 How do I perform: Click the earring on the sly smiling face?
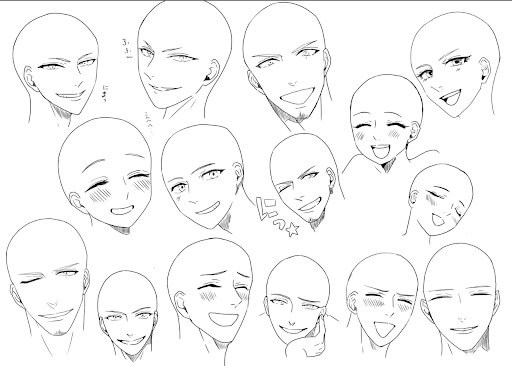click(209, 78)
